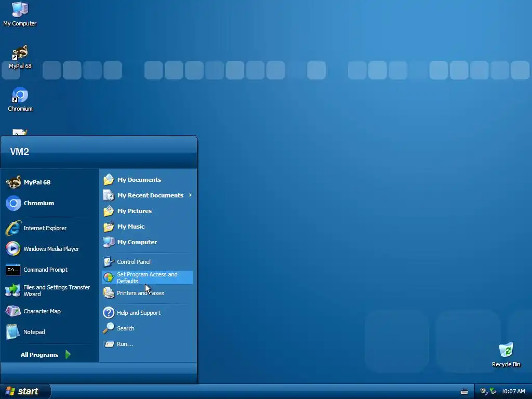Click "My Pictures" text label
Viewport: 532px width, 399px height.
point(135,211)
